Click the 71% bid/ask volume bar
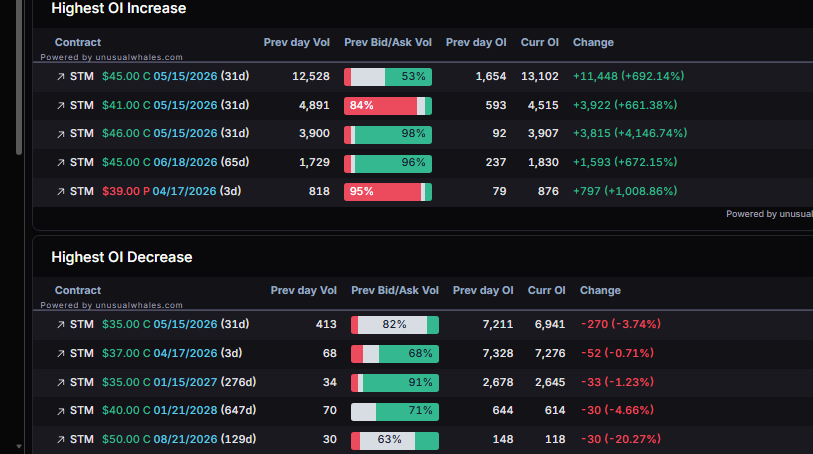The image size is (813, 454). (395, 412)
